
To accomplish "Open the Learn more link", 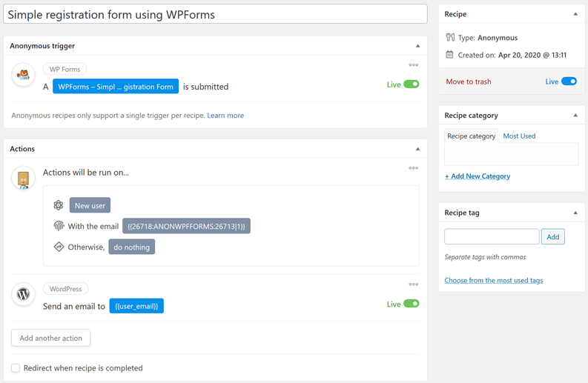I will coord(225,116).
